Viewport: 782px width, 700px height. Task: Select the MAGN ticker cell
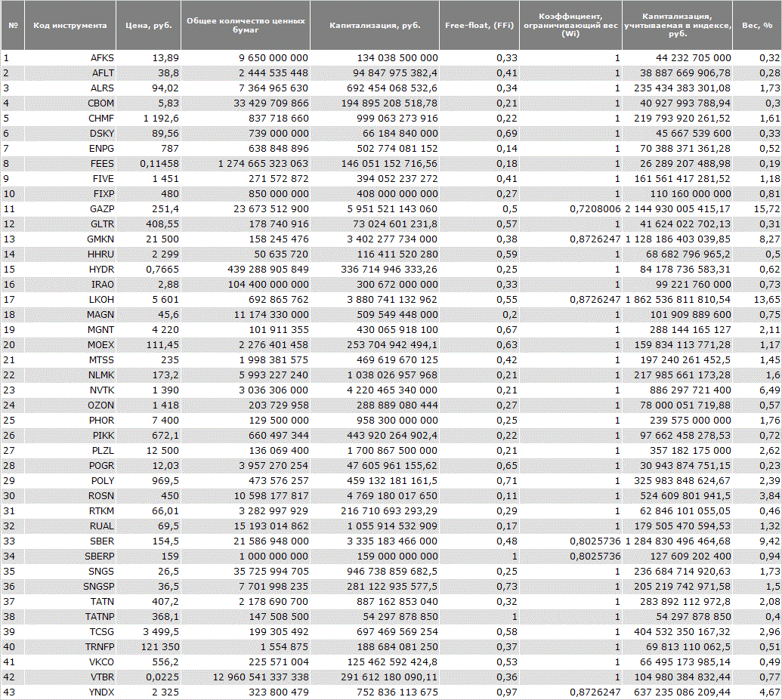click(70, 315)
